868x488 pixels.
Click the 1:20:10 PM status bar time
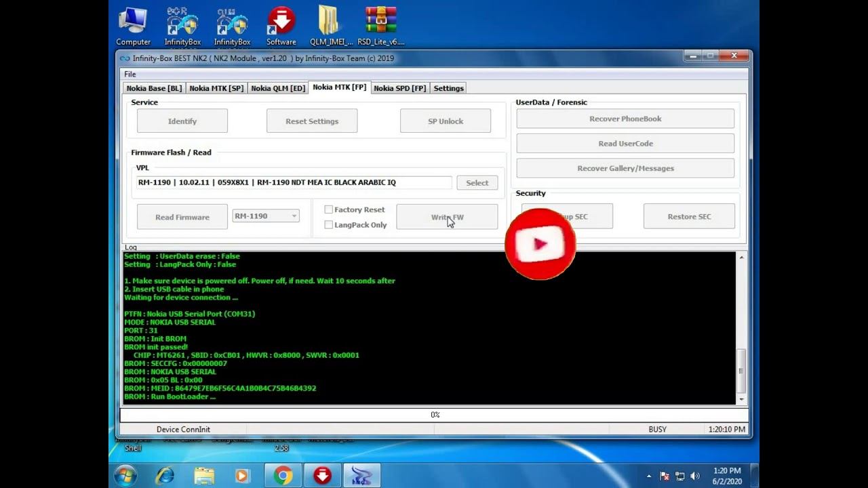point(726,429)
